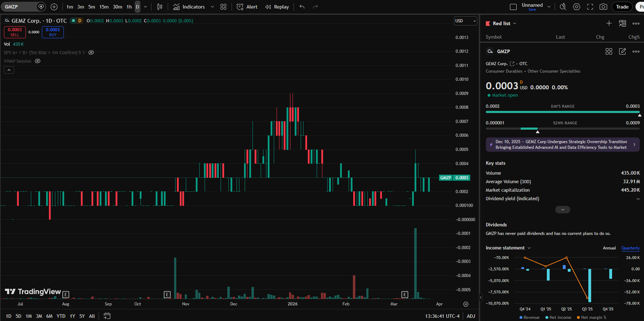This screenshot has height=321, width=644.
Task: Add symbol to Red list with plus icon
Action: click(x=609, y=23)
